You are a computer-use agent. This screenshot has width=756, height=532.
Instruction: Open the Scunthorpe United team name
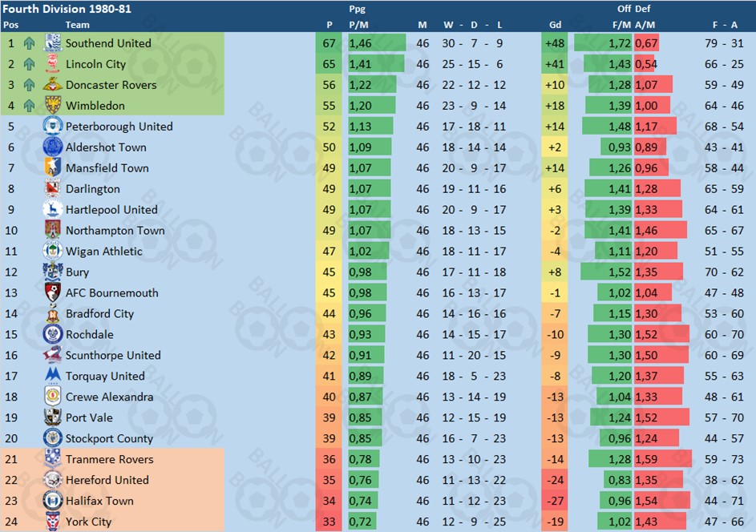click(x=113, y=355)
